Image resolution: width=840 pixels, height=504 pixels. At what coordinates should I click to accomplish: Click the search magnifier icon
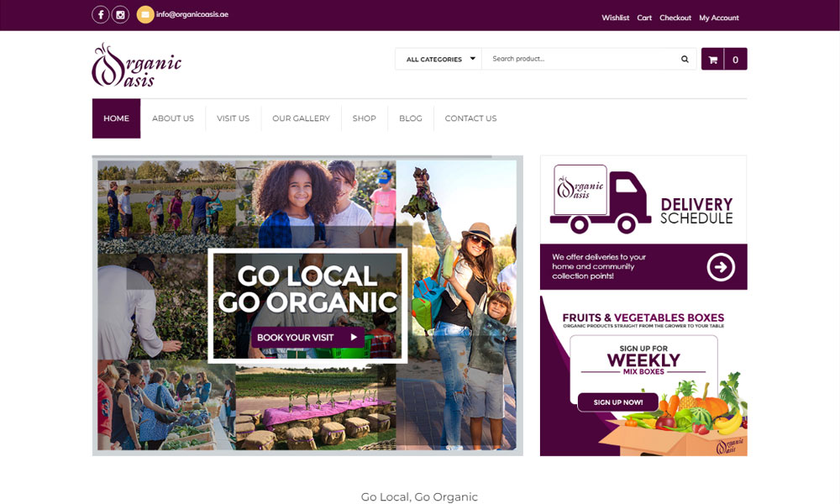click(685, 59)
